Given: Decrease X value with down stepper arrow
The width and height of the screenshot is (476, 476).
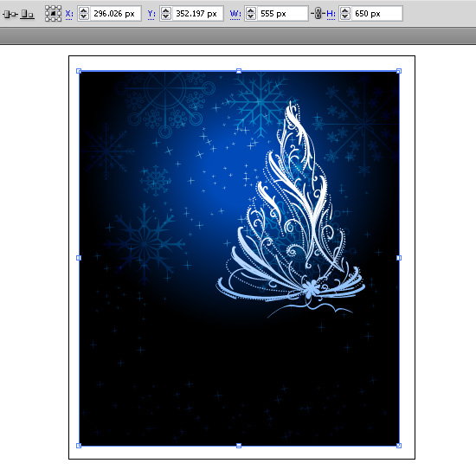Looking at the screenshot, I should [x=83, y=17].
